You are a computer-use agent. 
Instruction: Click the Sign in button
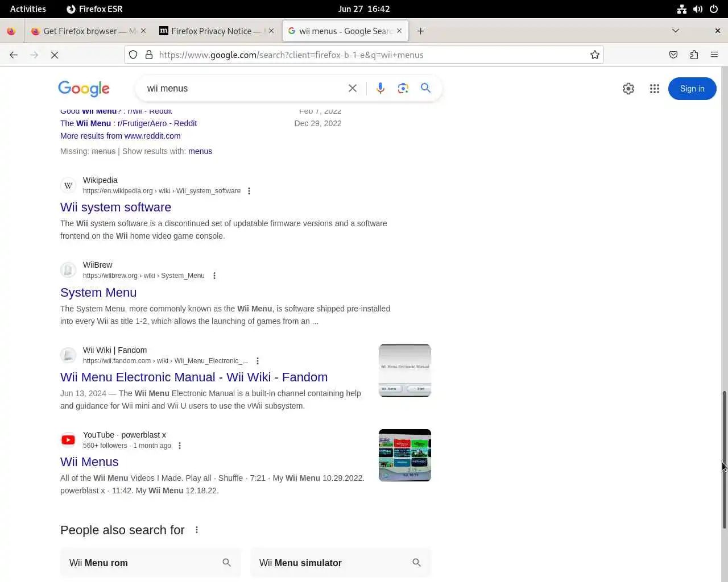[x=692, y=89]
